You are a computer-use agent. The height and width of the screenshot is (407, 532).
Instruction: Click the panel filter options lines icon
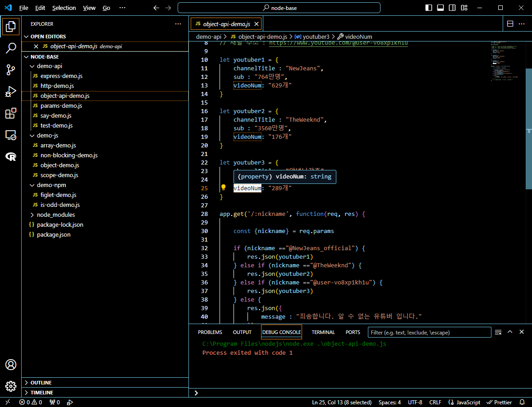[x=498, y=332]
